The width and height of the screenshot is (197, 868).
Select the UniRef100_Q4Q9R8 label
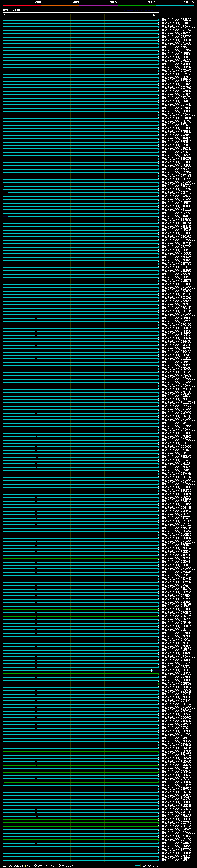177,236
